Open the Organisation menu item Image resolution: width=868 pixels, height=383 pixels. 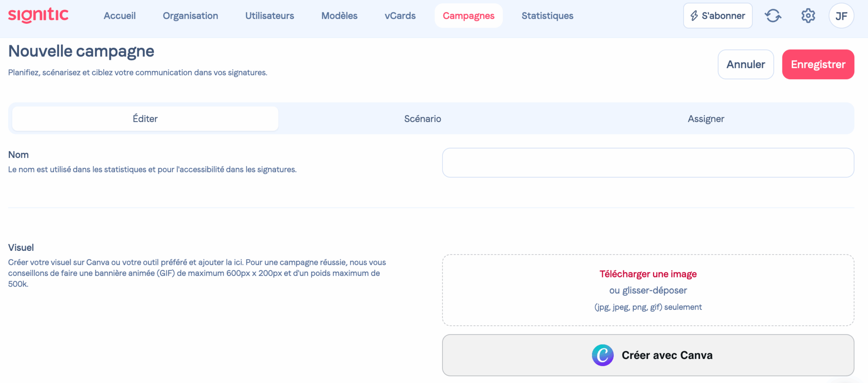[x=190, y=16]
